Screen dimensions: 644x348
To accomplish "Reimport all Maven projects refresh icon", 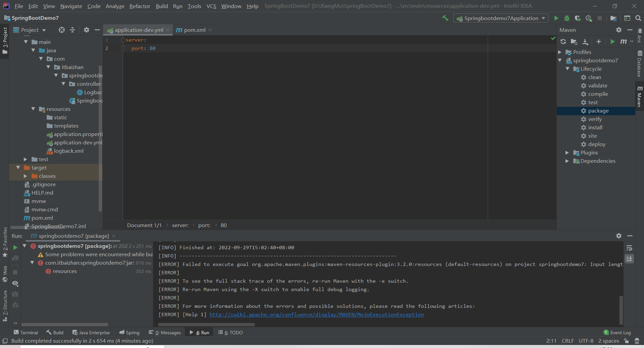I will (563, 42).
